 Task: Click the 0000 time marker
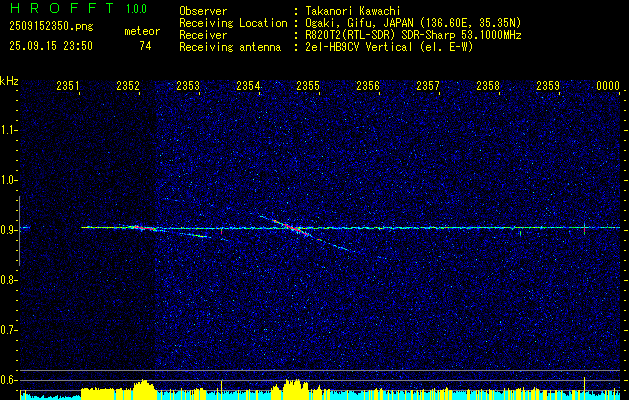[608, 85]
